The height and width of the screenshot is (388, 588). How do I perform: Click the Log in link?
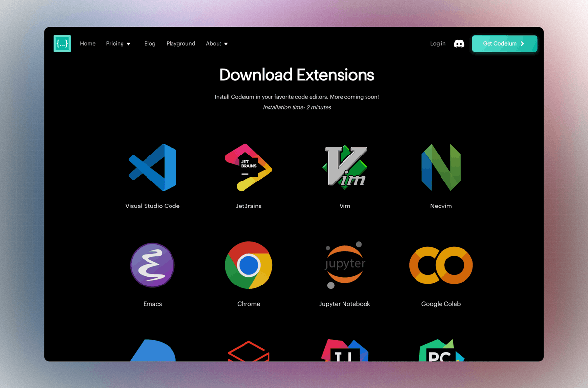pyautogui.click(x=438, y=44)
